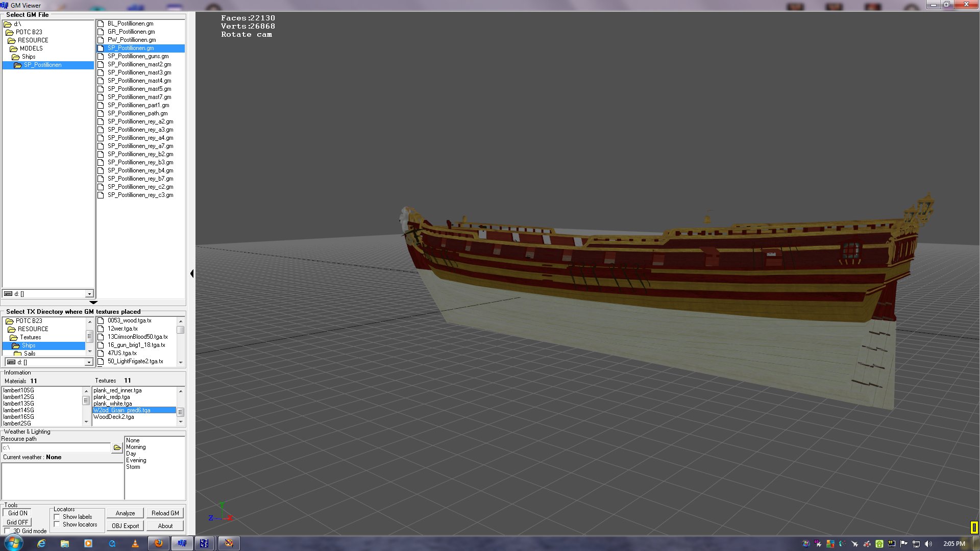Open Windows Explorer from the taskbar
Viewport: 980px width, 551px height.
tap(65, 543)
